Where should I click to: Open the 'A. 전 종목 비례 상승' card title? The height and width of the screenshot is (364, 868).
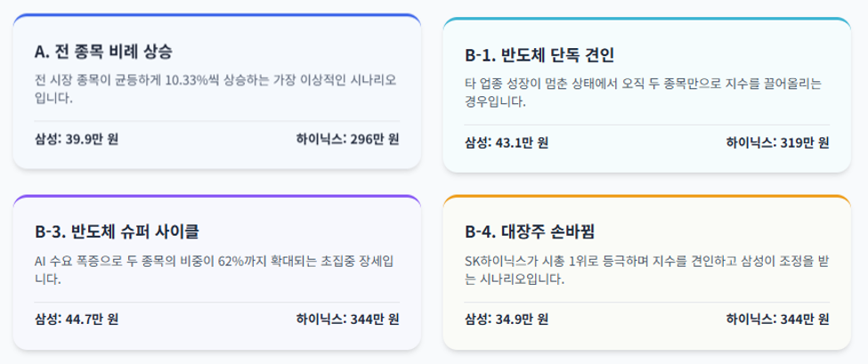(x=103, y=52)
